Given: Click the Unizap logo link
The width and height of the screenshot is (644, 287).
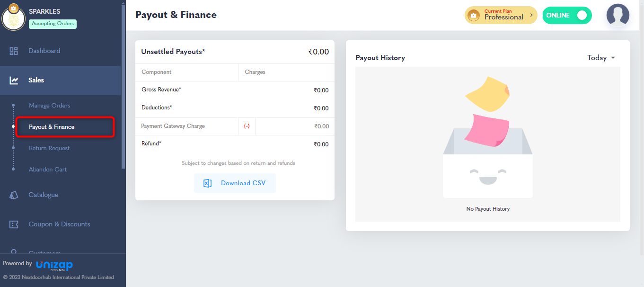Looking at the screenshot, I should 54,265.
